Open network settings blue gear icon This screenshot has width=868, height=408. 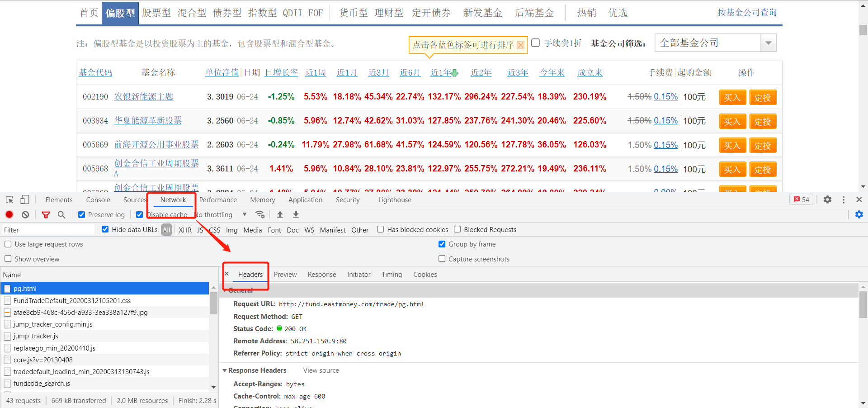tap(859, 214)
